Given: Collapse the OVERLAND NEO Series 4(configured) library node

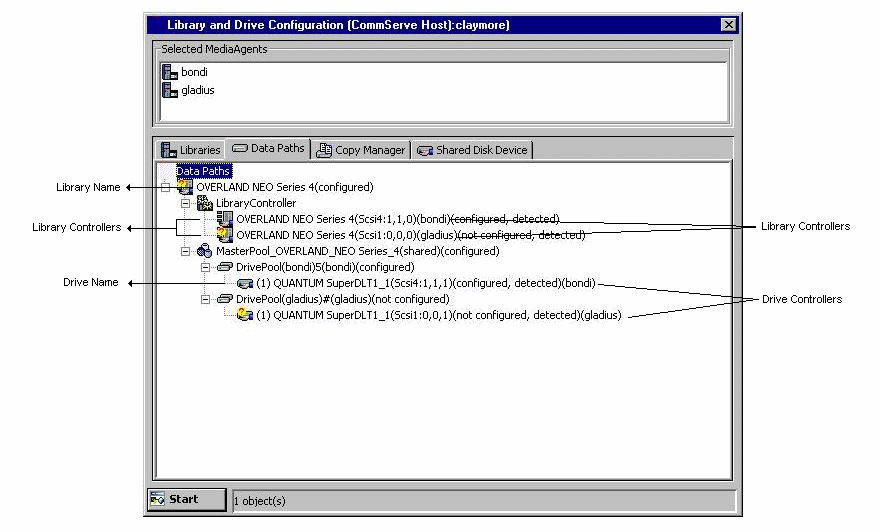Looking at the screenshot, I should click(x=165, y=187).
